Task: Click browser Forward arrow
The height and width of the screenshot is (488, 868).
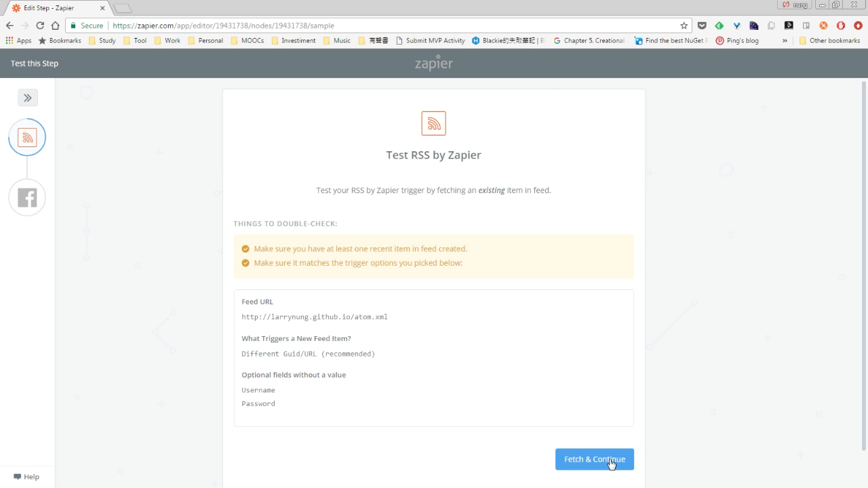Action: click(x=24, y=26)
